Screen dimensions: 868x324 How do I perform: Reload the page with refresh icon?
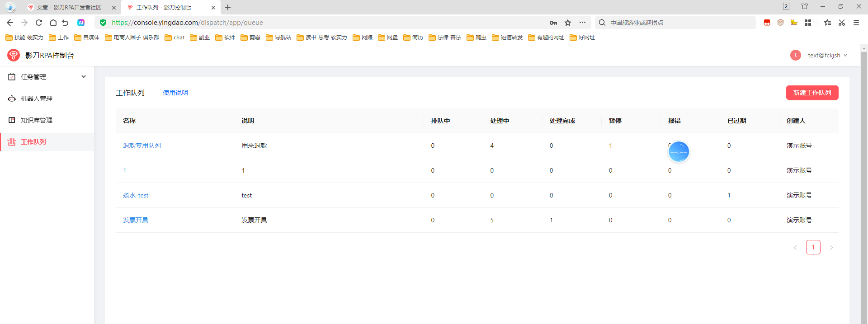pyautogui.click(x=39, y=23)
